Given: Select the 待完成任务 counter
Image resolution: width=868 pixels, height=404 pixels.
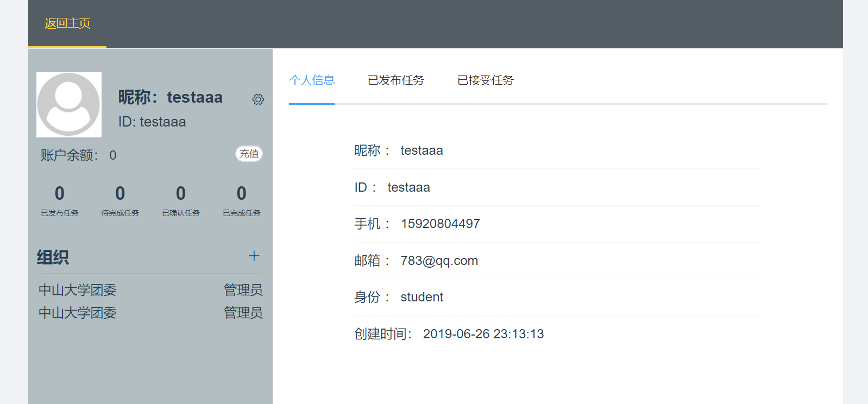Looking at the screenshot, I should tap(120, 200).
